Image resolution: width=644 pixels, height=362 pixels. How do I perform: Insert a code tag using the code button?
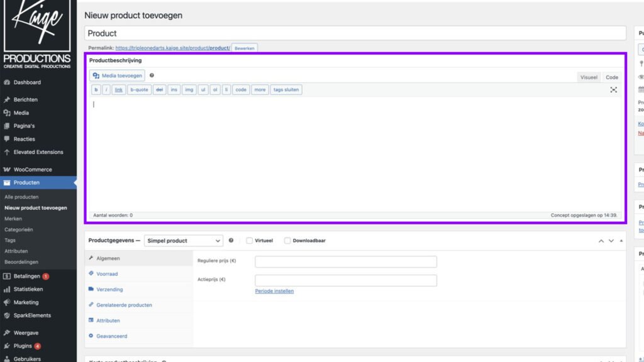241,89
